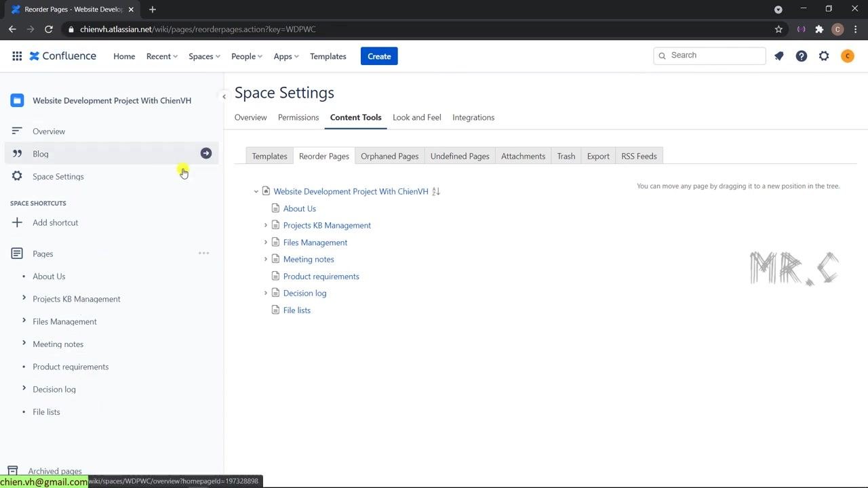Expand Files Management in the reorder tree
The width and height of the screenshot is (868, 488).
266,242
